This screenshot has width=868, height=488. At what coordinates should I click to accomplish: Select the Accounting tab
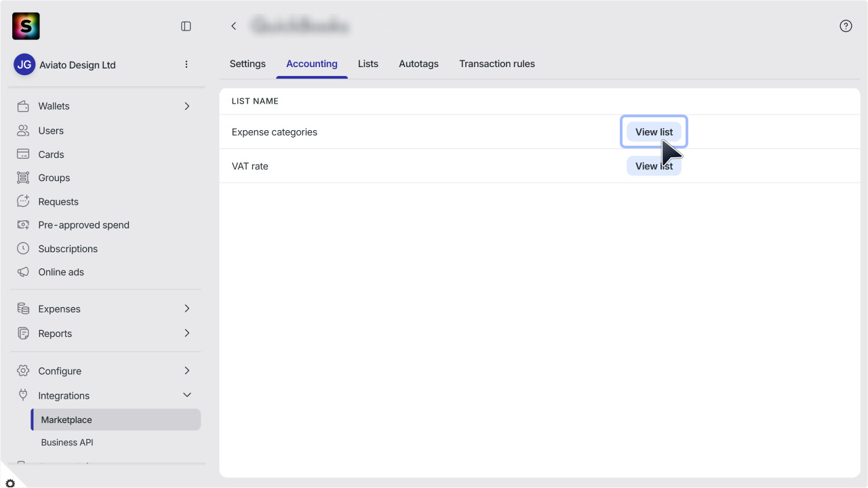[312, 64]
